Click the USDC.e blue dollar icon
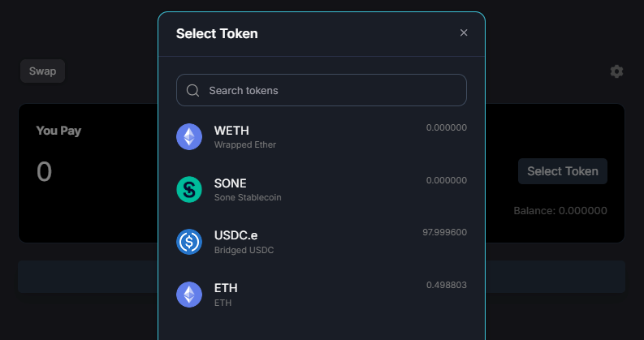644x340 pixels. pyautogui.click(x=189, y=242)
